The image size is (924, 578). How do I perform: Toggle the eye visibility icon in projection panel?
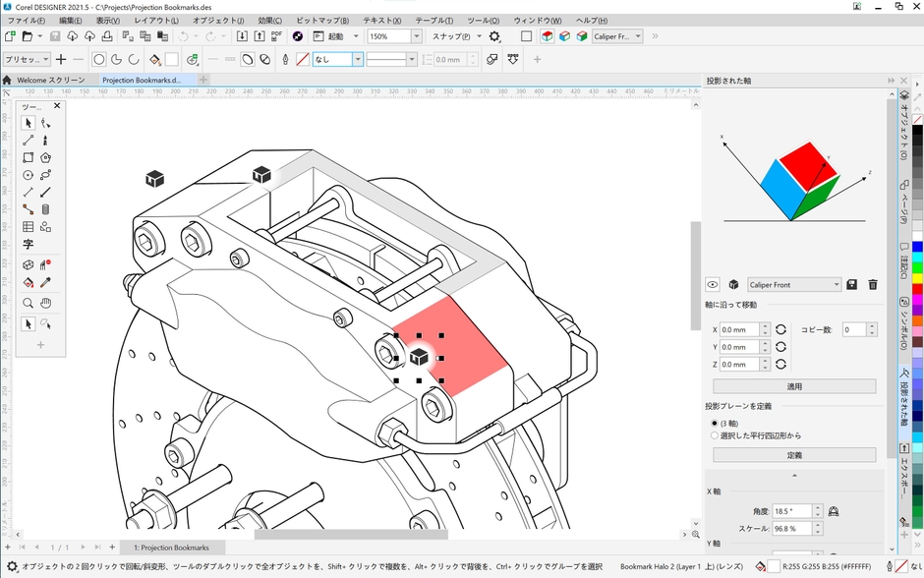point(714,285)
